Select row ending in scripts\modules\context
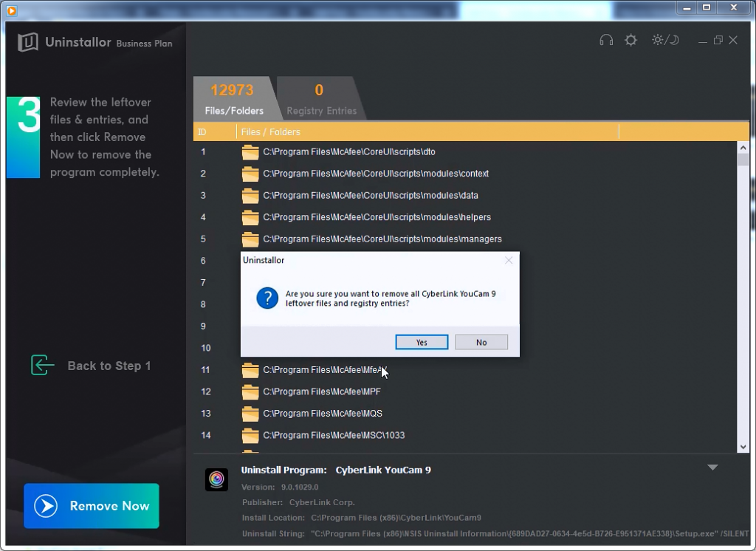Screen dimensions: 756x551 465,174
